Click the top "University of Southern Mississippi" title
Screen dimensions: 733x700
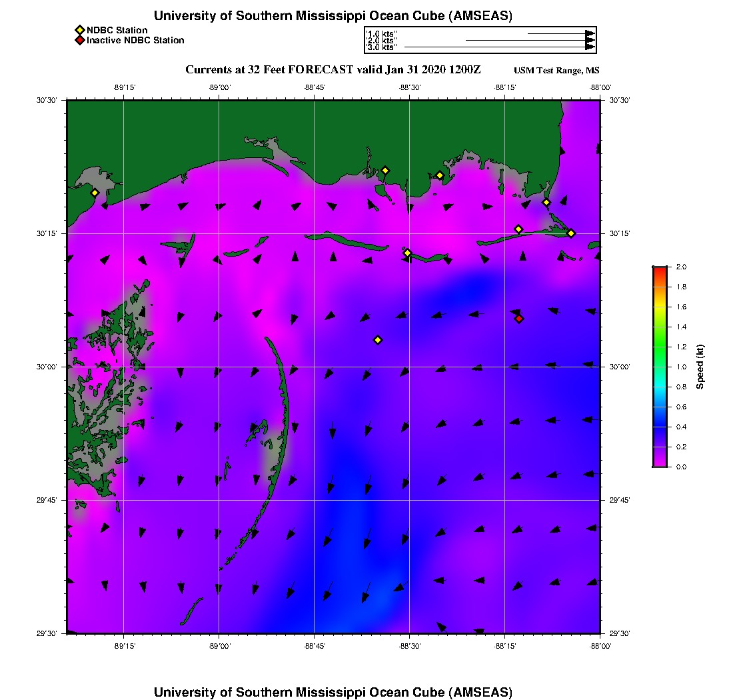click(x=333, y=16)
